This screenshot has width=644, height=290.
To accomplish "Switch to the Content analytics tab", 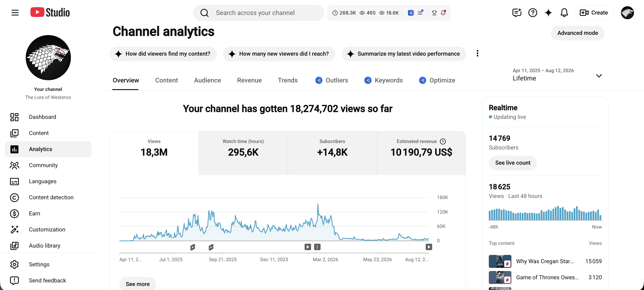I will click(x=167, y=80).
